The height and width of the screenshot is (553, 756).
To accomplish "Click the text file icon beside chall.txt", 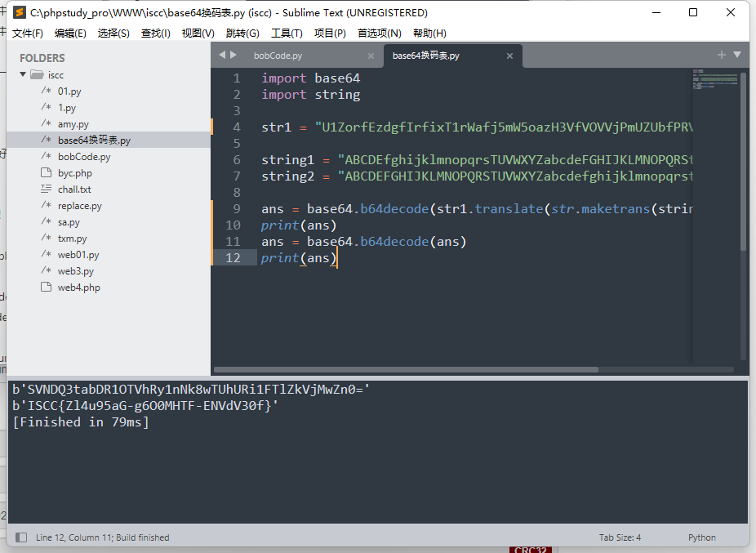I will pos(47,189).
